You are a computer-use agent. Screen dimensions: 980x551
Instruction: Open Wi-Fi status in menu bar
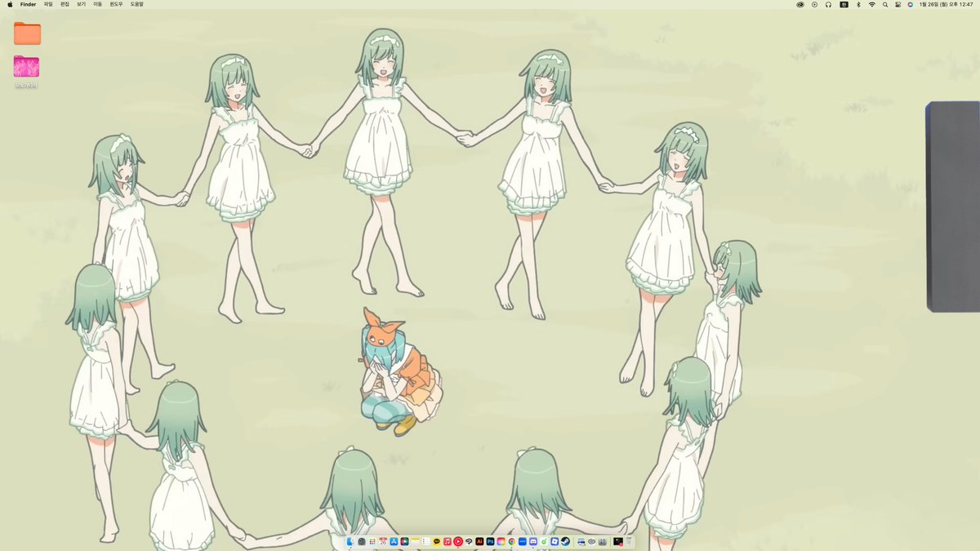[872, 4]
